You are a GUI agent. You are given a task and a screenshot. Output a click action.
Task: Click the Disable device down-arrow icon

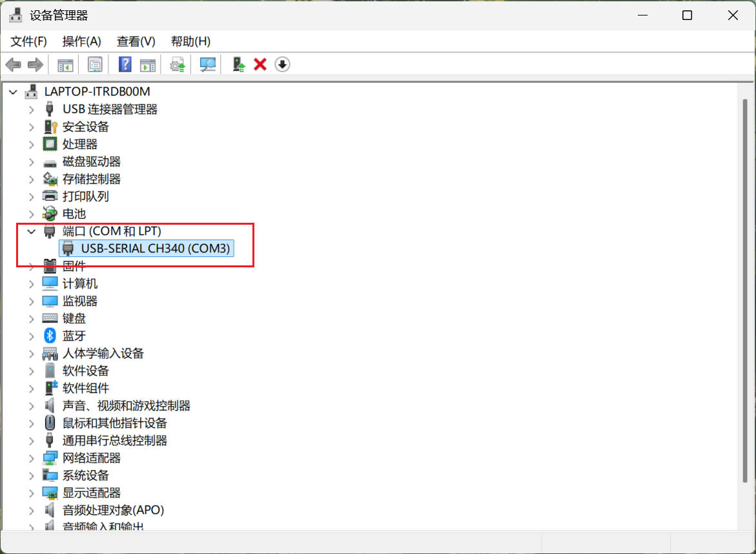pos(283,65)
